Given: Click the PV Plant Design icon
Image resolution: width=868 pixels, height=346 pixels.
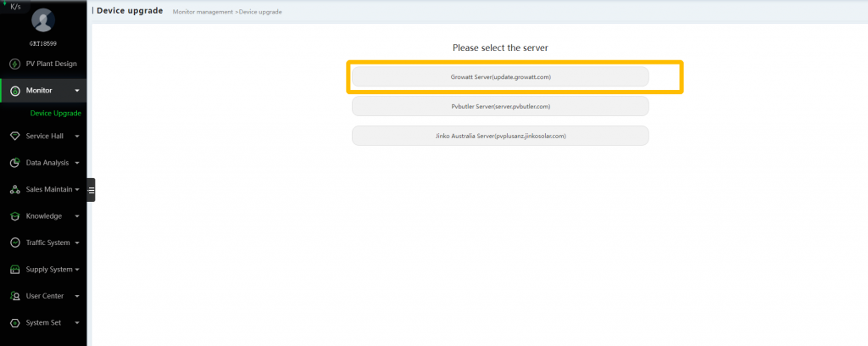Looking at the screenshot, I should [15, 64].
